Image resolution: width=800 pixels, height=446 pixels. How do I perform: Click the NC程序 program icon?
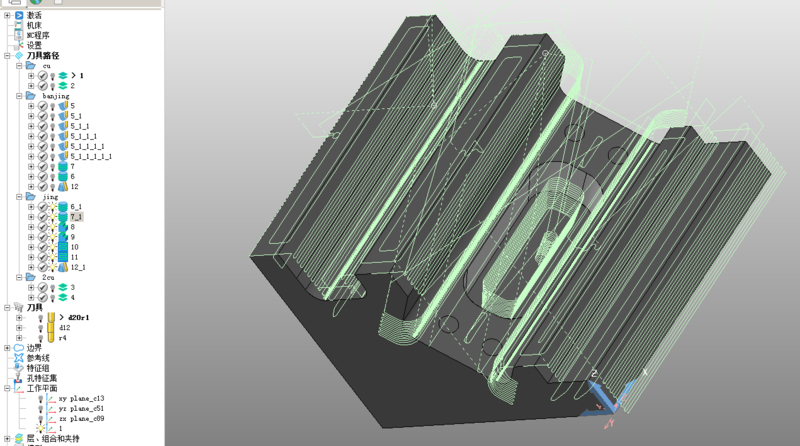point(19,35)
